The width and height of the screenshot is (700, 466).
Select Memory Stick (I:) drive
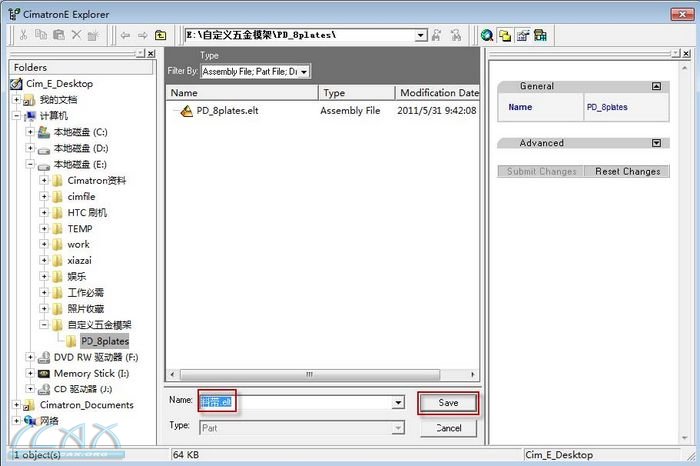pos(92,373)
